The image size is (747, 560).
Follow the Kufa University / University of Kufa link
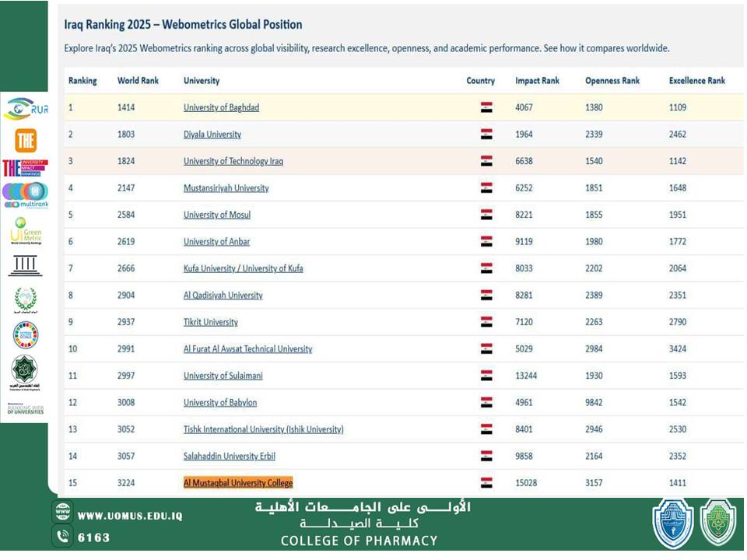click(244, 268)
